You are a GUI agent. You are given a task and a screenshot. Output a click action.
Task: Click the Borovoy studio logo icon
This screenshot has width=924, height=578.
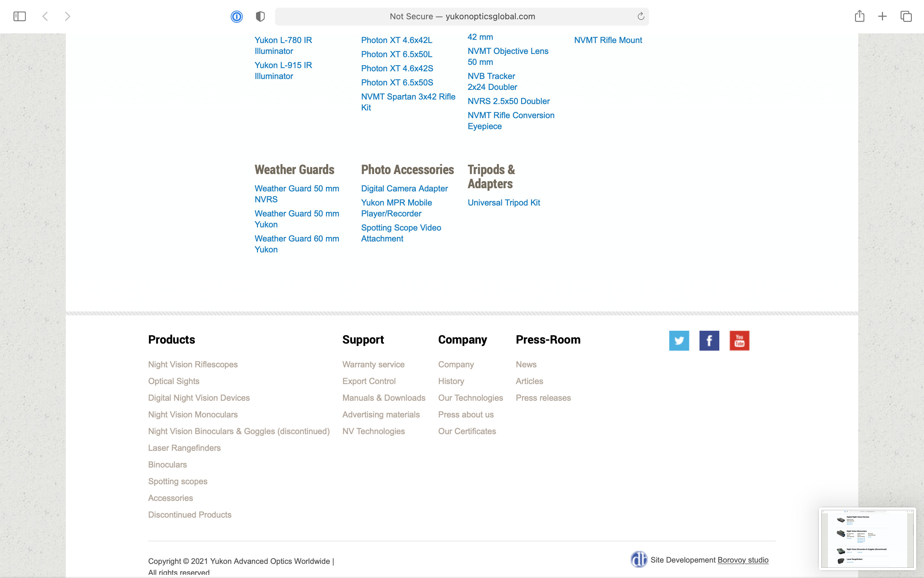click(639, 560)
